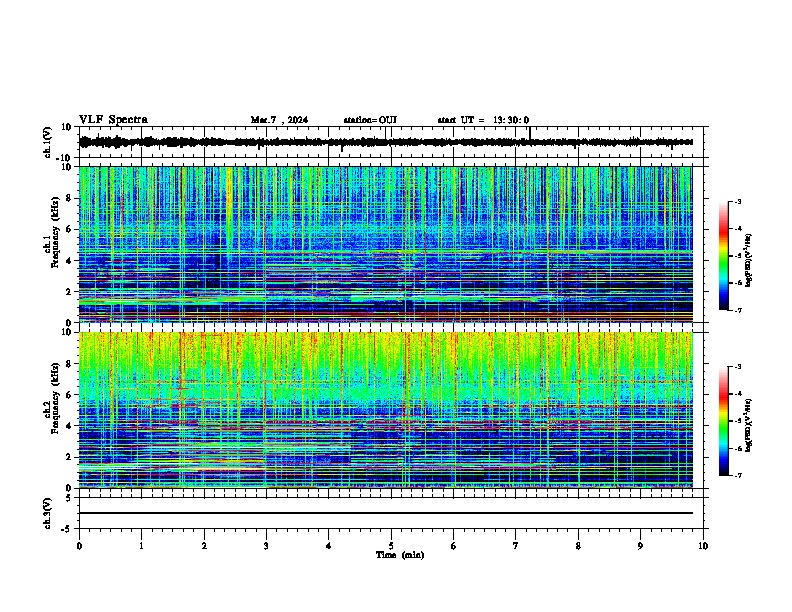Click time axis tick label "10"

[703, 546]
